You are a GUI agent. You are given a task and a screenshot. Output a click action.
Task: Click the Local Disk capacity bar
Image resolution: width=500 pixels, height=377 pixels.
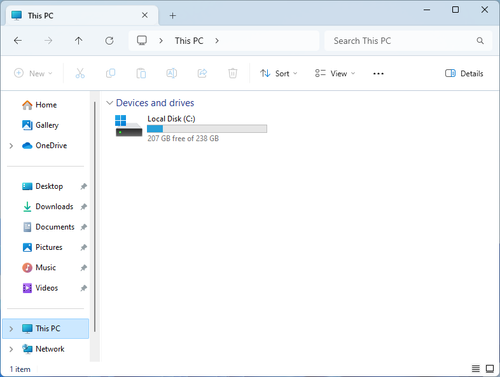[207, 129]
